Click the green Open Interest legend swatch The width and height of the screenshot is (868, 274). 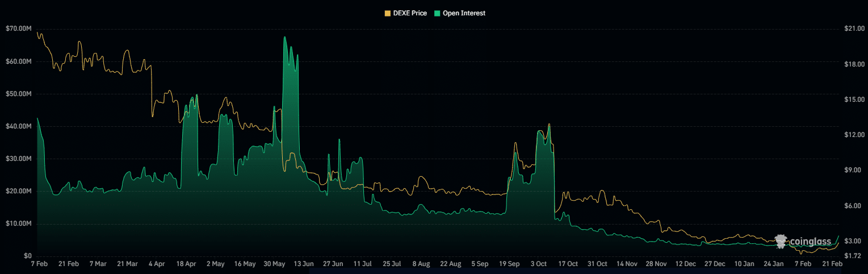[x=437, y=13]
